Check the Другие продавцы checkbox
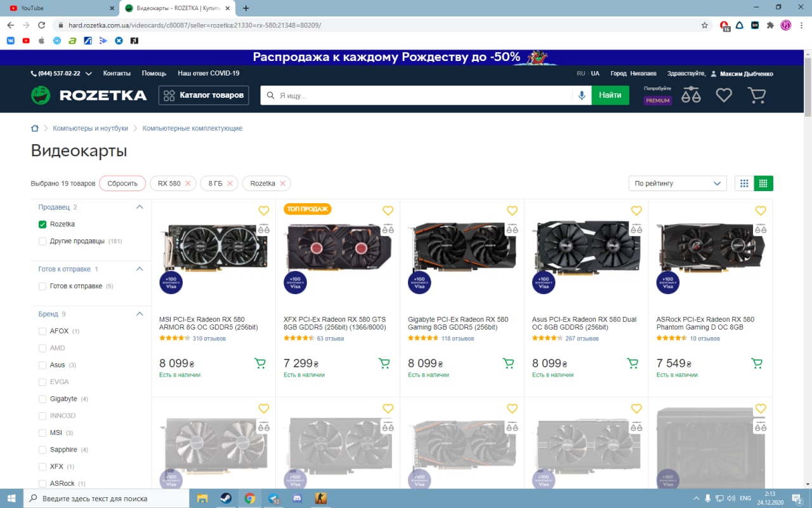The height and width of the screenshot is (508, 812). tap(43, 241)
